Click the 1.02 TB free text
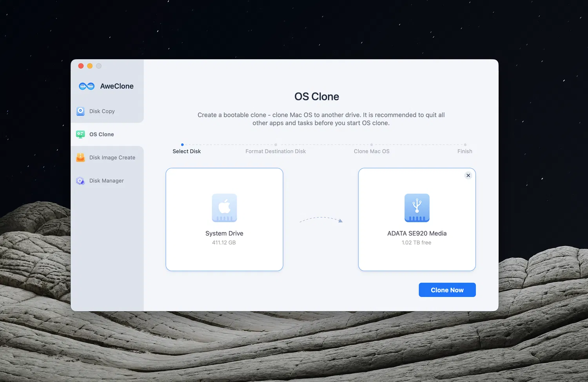The height and width of the screenshot is (382, 588). [416, 243]
